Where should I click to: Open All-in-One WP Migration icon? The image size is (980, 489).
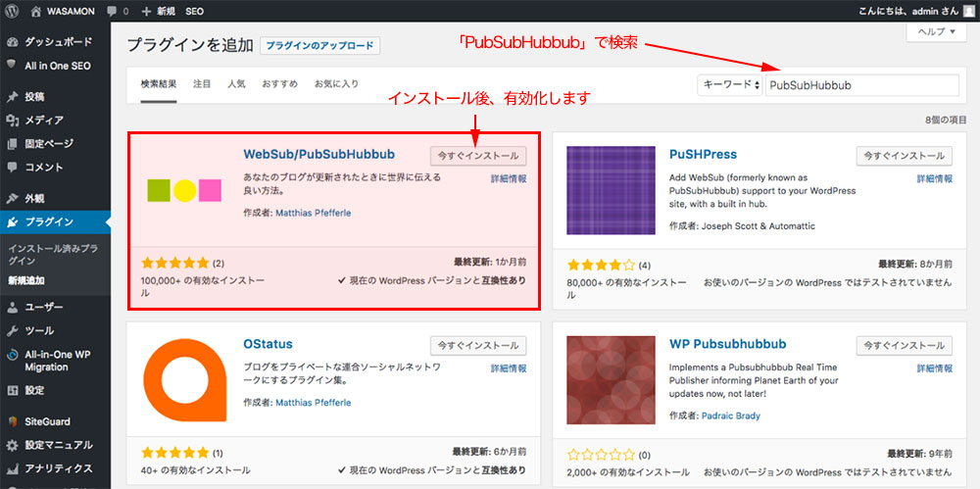point(12,355)
